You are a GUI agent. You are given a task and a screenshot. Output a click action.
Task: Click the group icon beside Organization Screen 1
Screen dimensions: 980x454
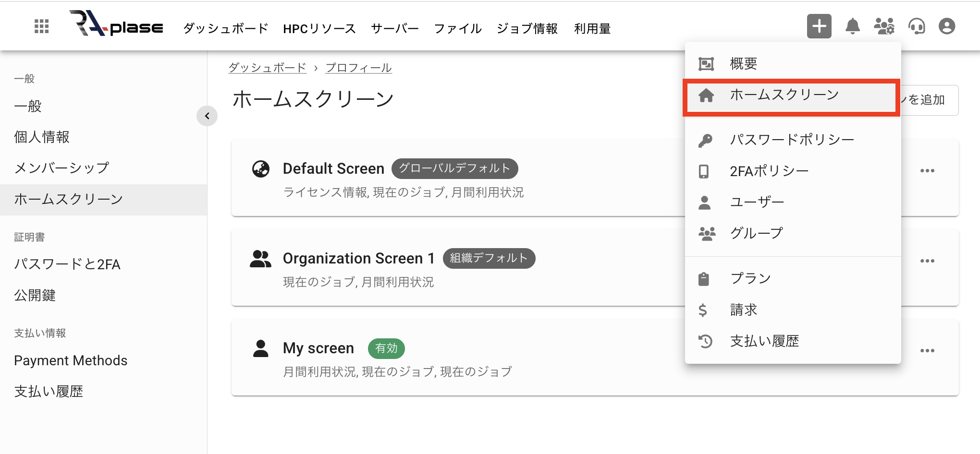click(x=260, y=258)
